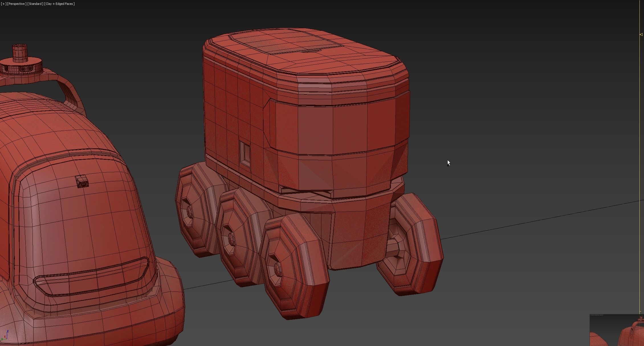Click the XYZ axis tripod gizmo
644x346 pixels.
pyautogui.click(x=5, y=336)
